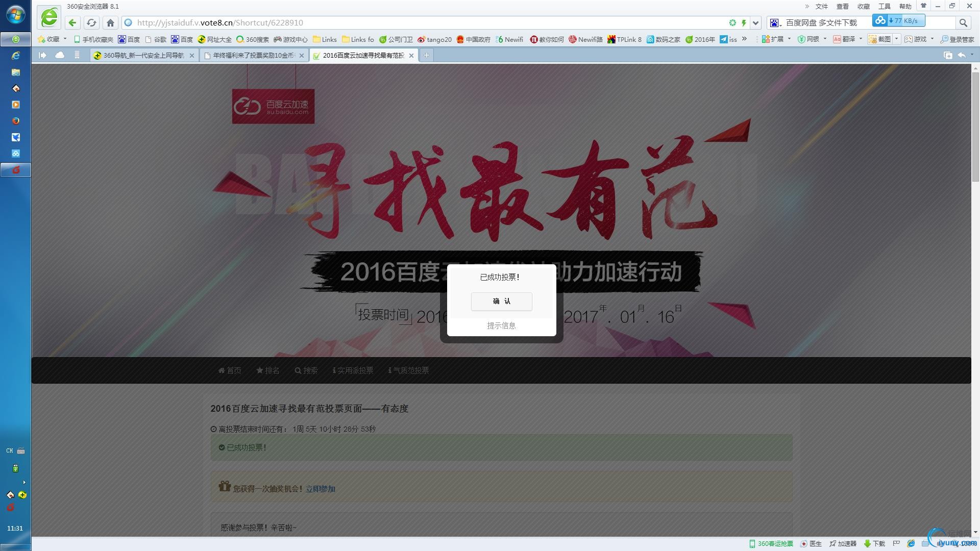Launch the 加速器 accelerator from the status bar
This screenshot has height=551, width=980.
coord(843,543)
